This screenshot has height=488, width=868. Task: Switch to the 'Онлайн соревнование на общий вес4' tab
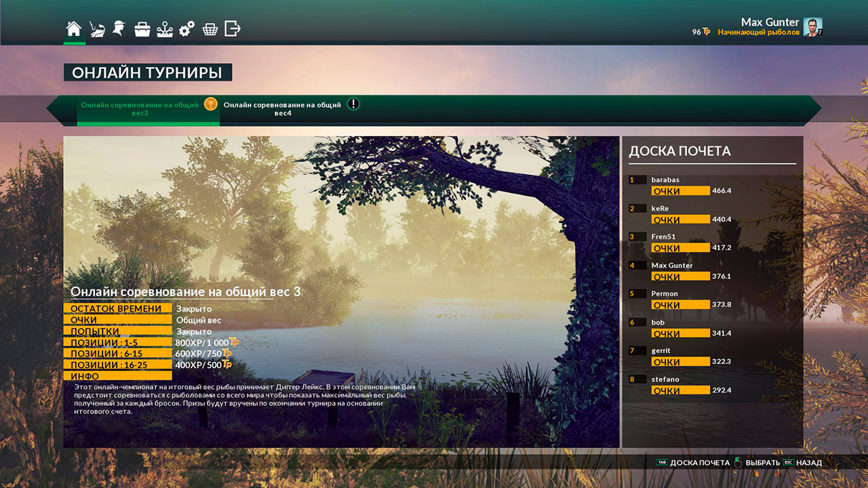[x=282, y=109]
